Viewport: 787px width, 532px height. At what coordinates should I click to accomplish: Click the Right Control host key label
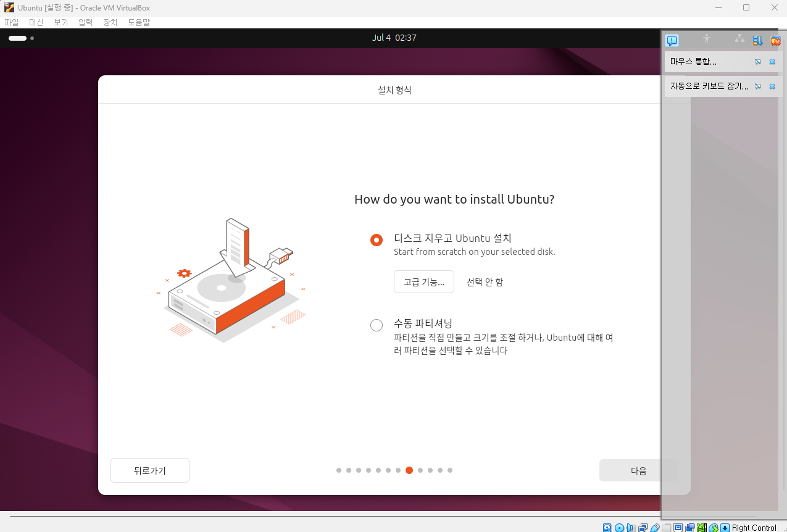(754, 528)
